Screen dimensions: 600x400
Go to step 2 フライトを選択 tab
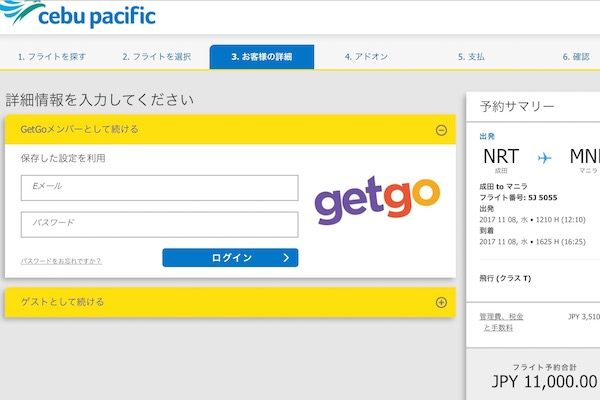[157, 57]
